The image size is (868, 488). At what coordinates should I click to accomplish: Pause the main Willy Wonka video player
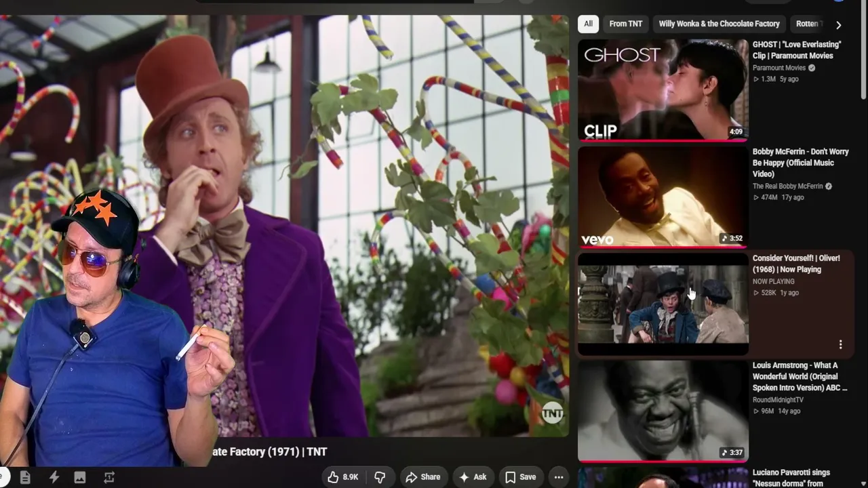[285, 226]
